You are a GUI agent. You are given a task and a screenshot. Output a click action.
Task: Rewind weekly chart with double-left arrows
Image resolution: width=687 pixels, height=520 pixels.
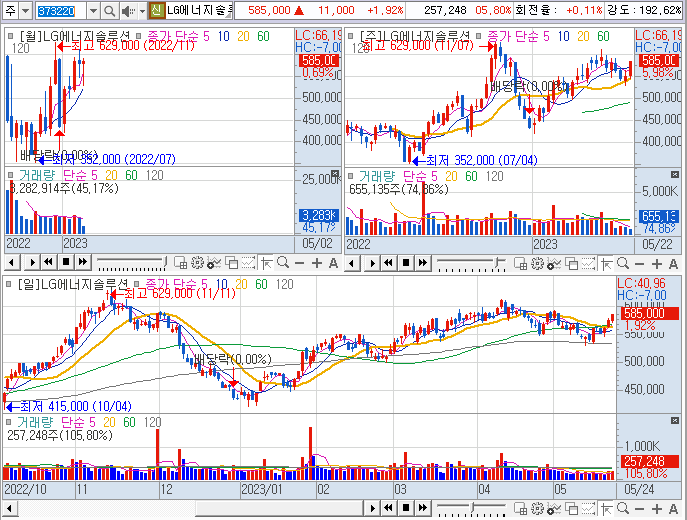[388, 263]
